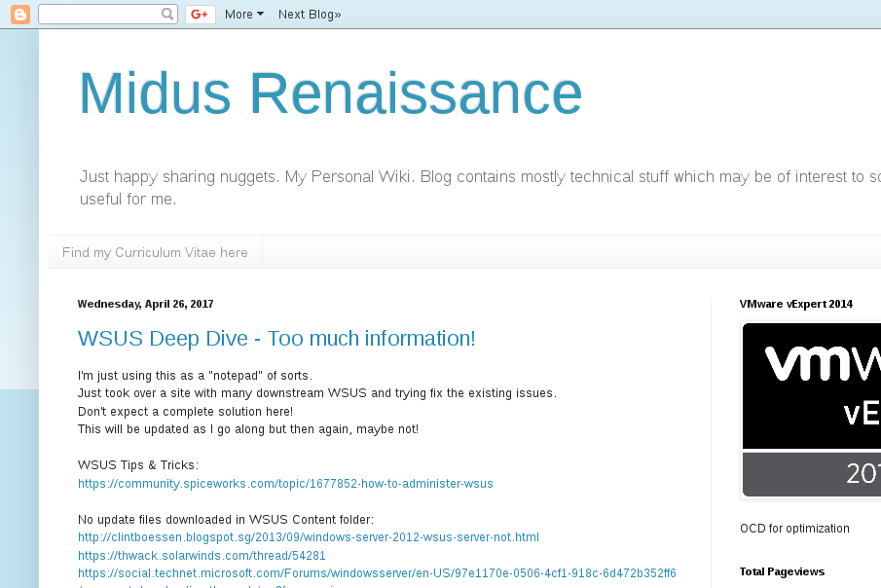Click the Total Pageviews sidebar heading
The image size is (881, 588).
tap(782, 571)
